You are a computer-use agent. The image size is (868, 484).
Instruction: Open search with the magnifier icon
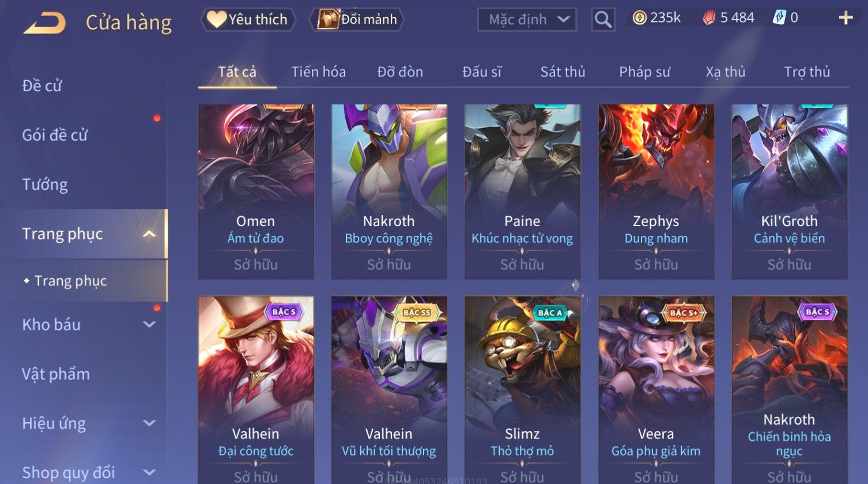point(603,20)
